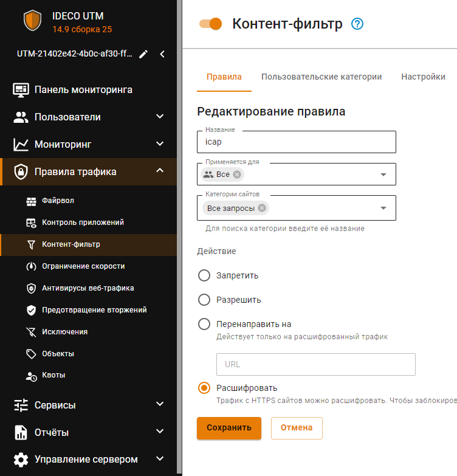Select the Разрешить radio option
457x476 pixels.
click(x=205, y=300)
